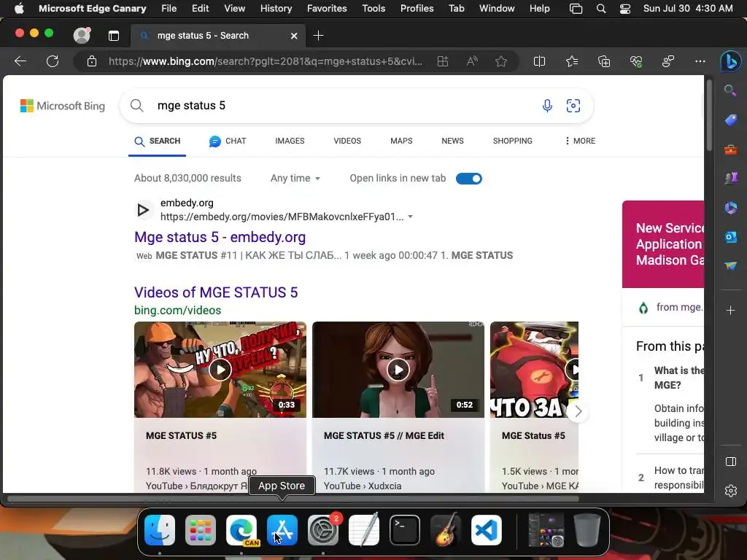
Task: Switch to the NEWS tab
Action: [452, 141]
